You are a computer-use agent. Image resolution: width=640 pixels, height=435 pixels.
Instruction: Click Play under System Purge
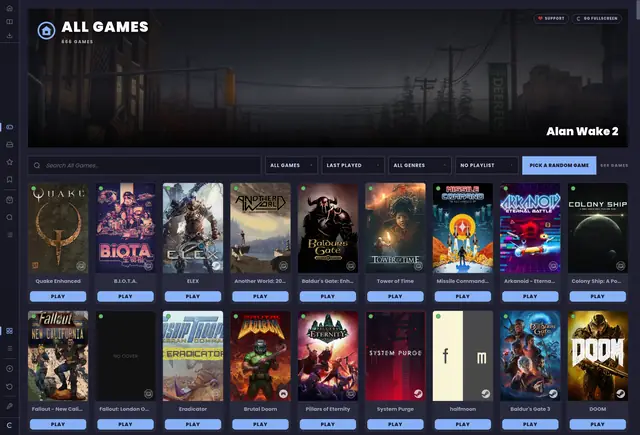coord(395,424)
